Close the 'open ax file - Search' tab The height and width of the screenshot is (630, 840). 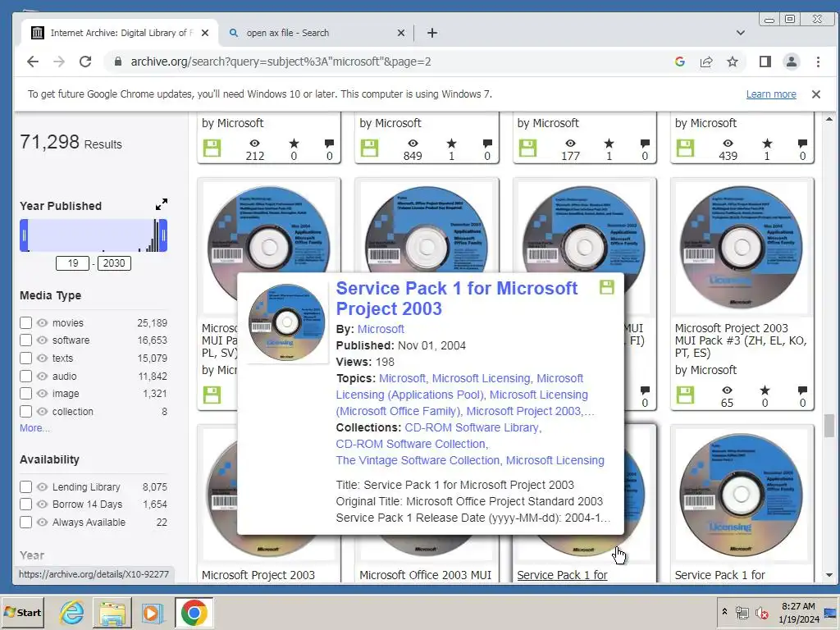[400, 33]
